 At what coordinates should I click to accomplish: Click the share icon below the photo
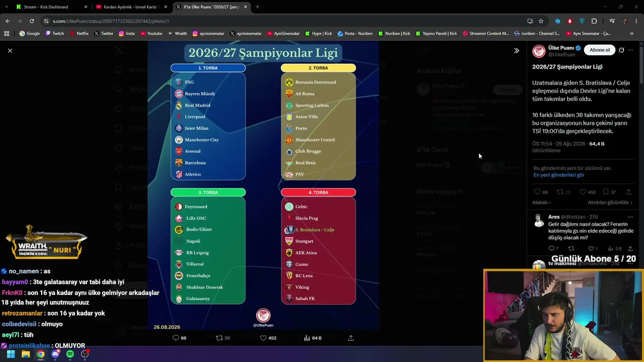[x=351, y=338]
